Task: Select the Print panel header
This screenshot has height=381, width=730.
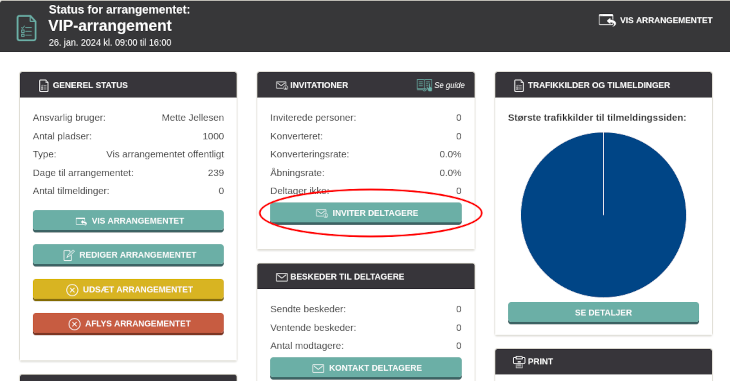Action: click(603, 361)
